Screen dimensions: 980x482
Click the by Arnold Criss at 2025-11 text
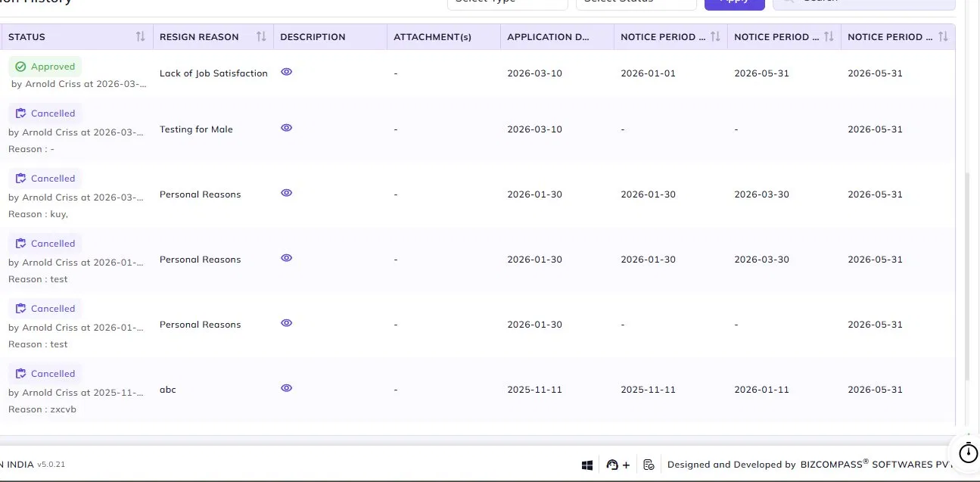coord(76,393)
